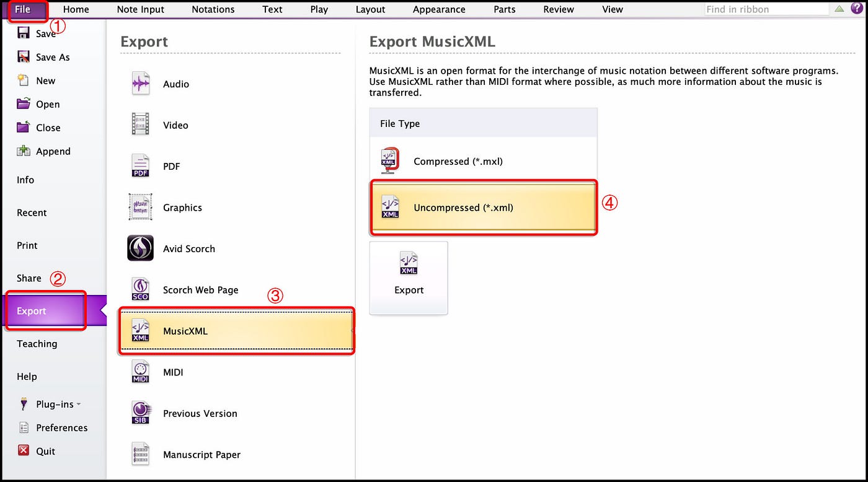Click the Save As icon

(x=24, y=57)
